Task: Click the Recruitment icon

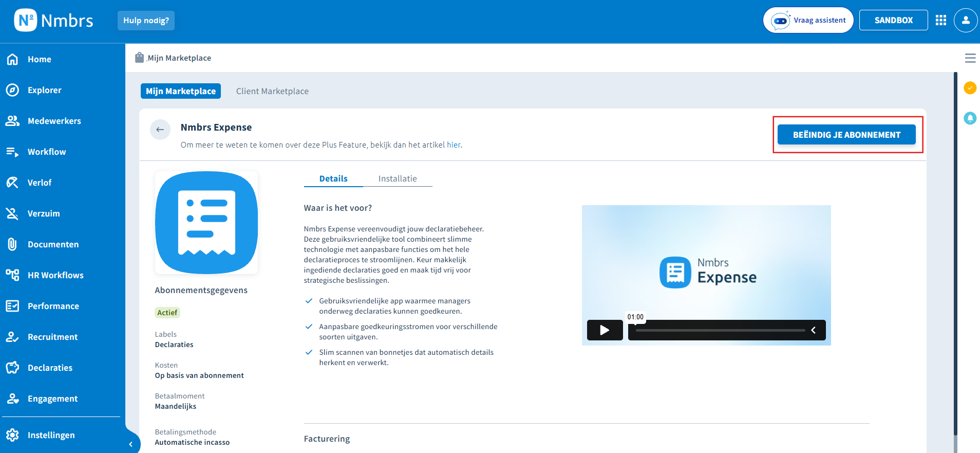Action: click(x=12, y=337)
